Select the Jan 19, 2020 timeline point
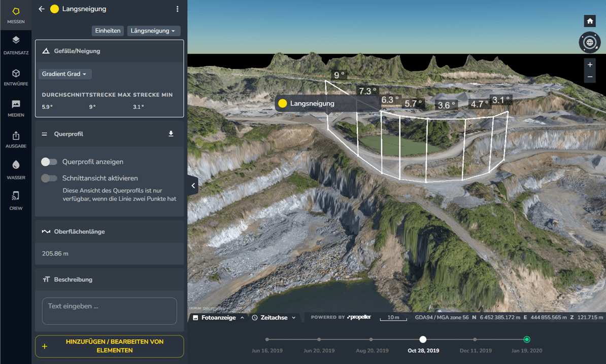The image size is (606, 364). [x=527, y=340]
